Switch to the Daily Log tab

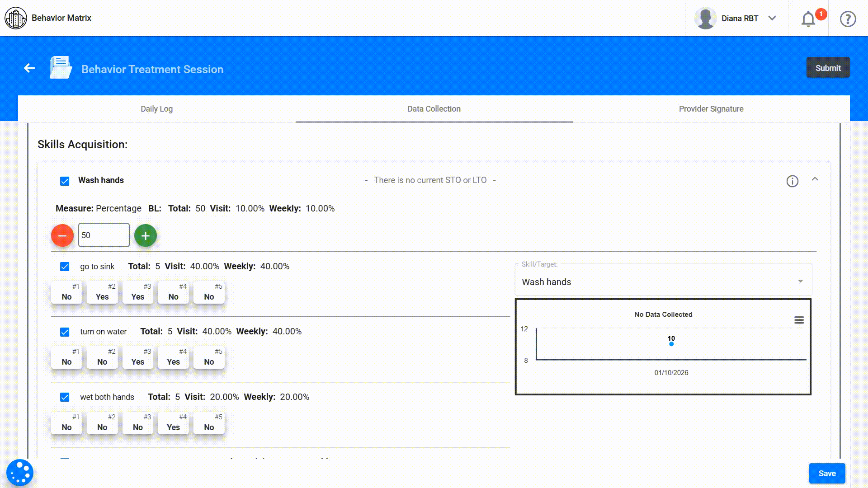click(x=156, y=109)
